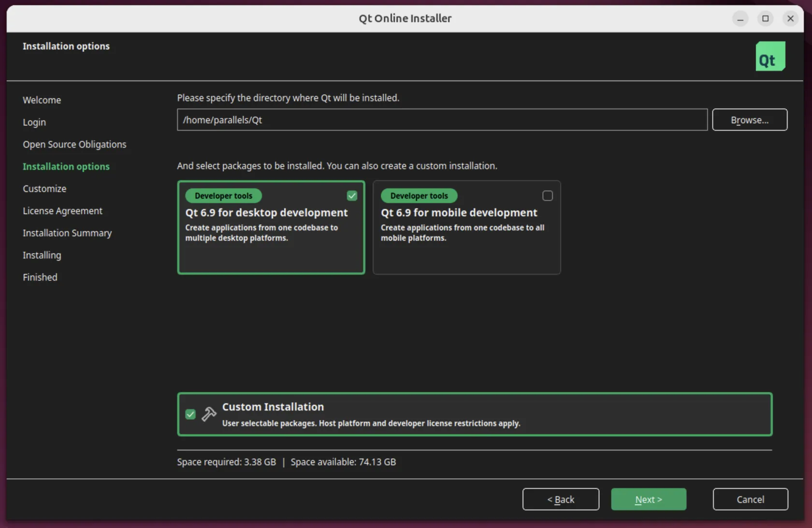
Task: Click the 'Space available: 74.13 GB' text
Action: click(343, 462)
